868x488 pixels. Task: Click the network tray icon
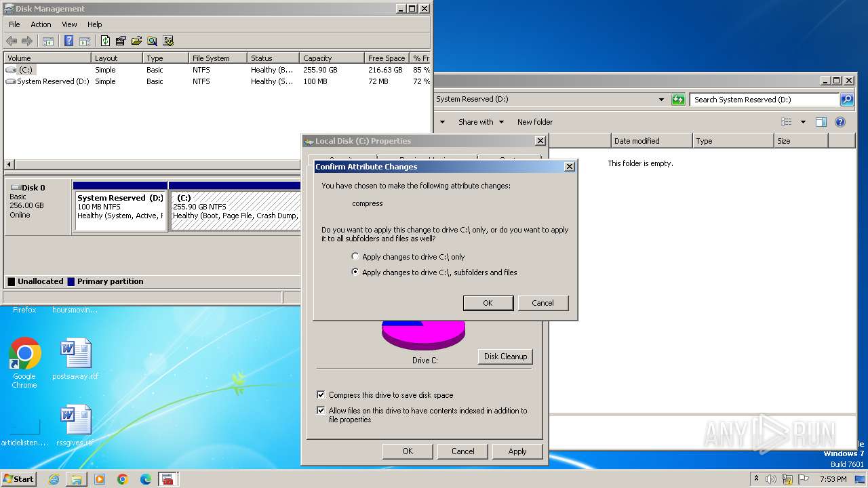coord(787,479)
